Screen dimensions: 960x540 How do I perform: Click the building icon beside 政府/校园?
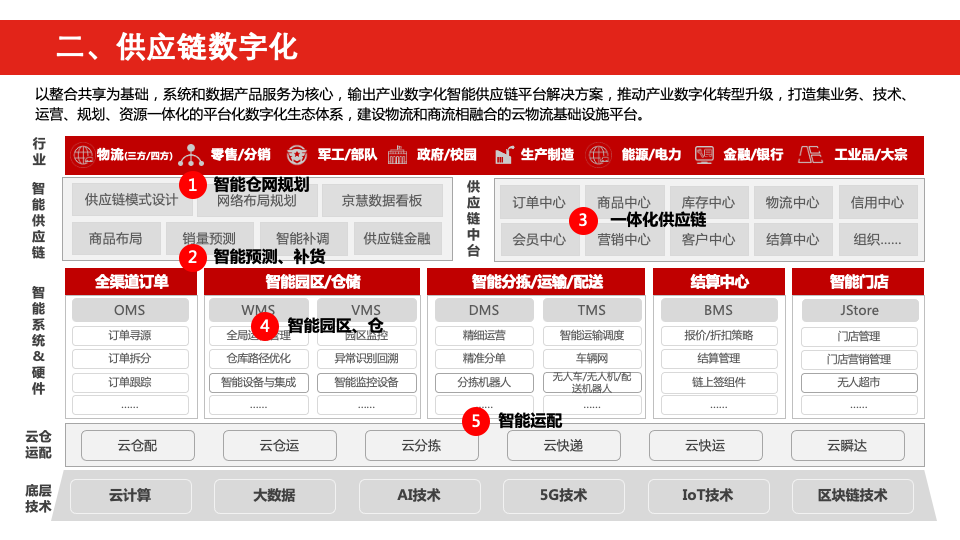(397, 155)
